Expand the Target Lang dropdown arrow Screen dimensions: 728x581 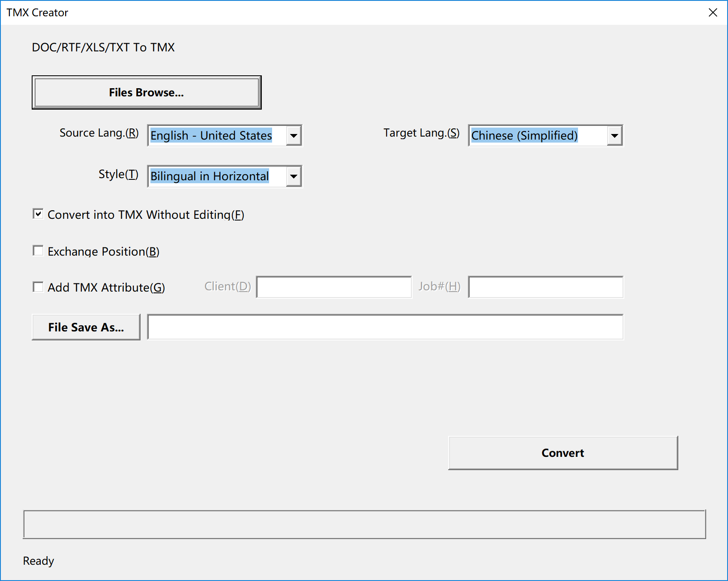[x=614, y=136]
